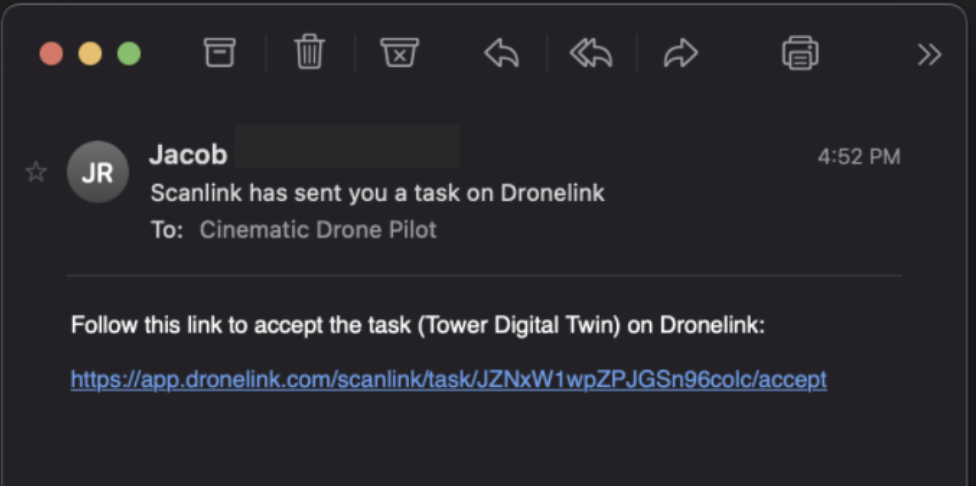Image resolution: width=976 pixels, height=486 pixels.
Task: Move message to Junk
Action: pos(400,53)
